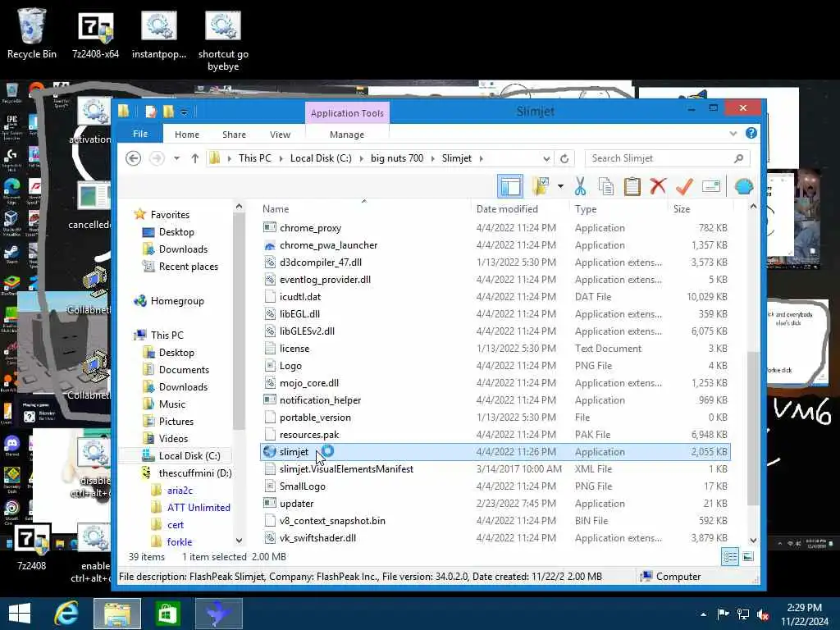Select the license text document
Image resolution: width=840 pixels, height=630 pixels.
click(x=294, y=348)
